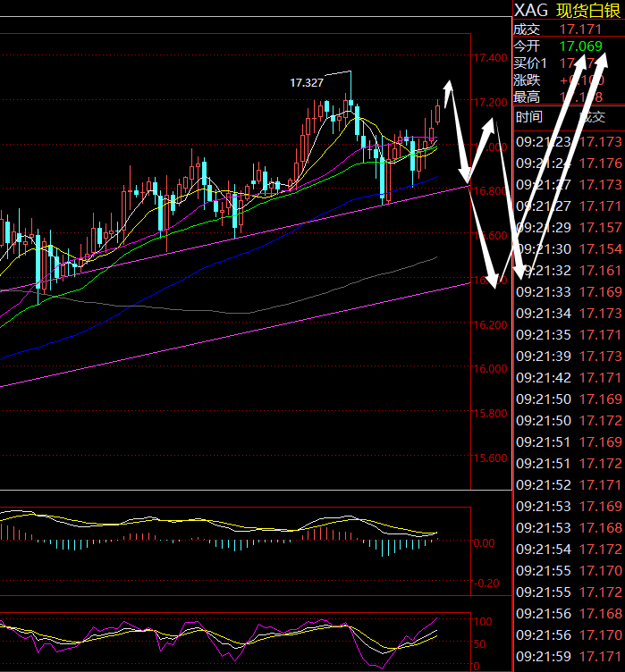Select the latest rightmost red candlestick
The image size is (625, 672).
tap(438, 113)
